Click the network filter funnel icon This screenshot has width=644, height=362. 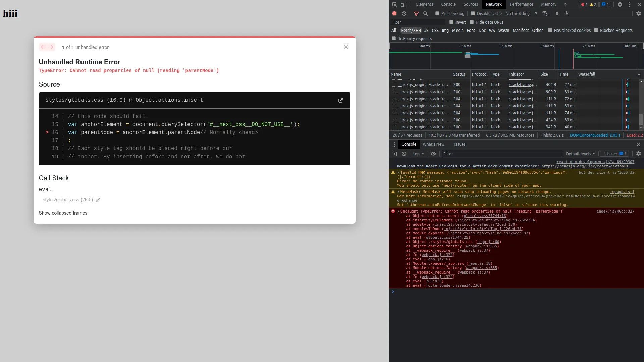[x=416, y=13]
